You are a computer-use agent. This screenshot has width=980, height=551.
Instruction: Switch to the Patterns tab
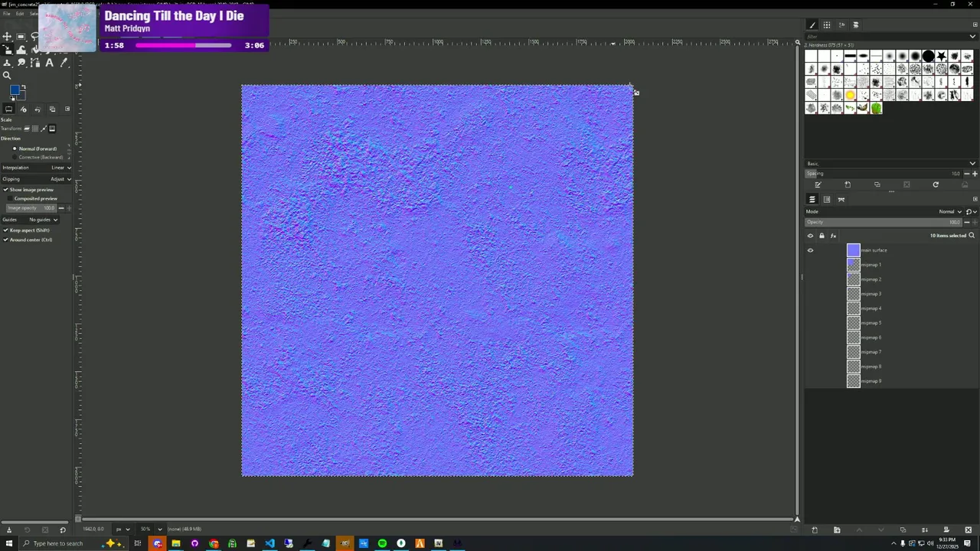click(x=827, y=25)
